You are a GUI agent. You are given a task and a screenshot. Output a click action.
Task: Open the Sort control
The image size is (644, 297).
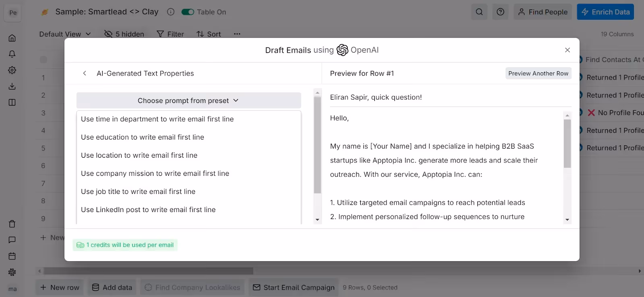pyautogui.click(x=208, y=34)
